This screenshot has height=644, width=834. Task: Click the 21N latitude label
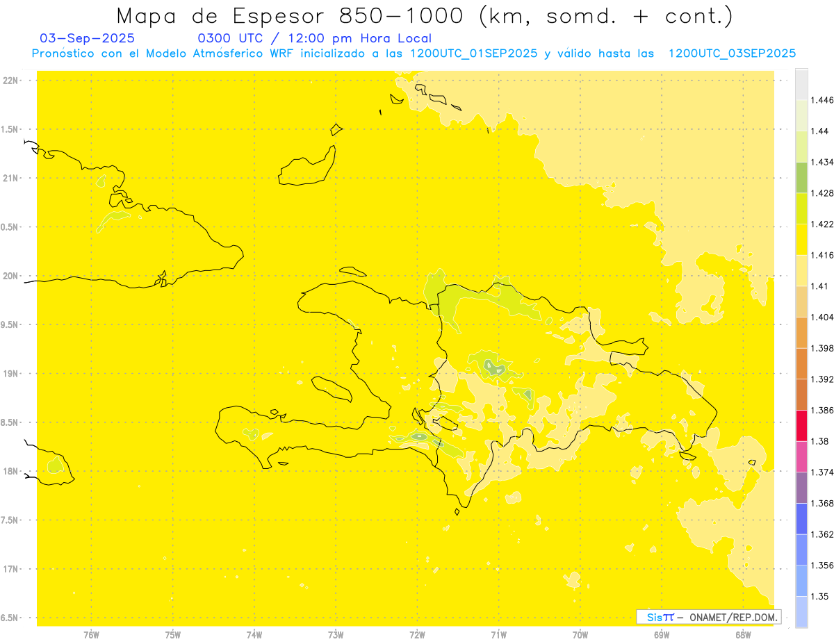[x=10, y=179]
